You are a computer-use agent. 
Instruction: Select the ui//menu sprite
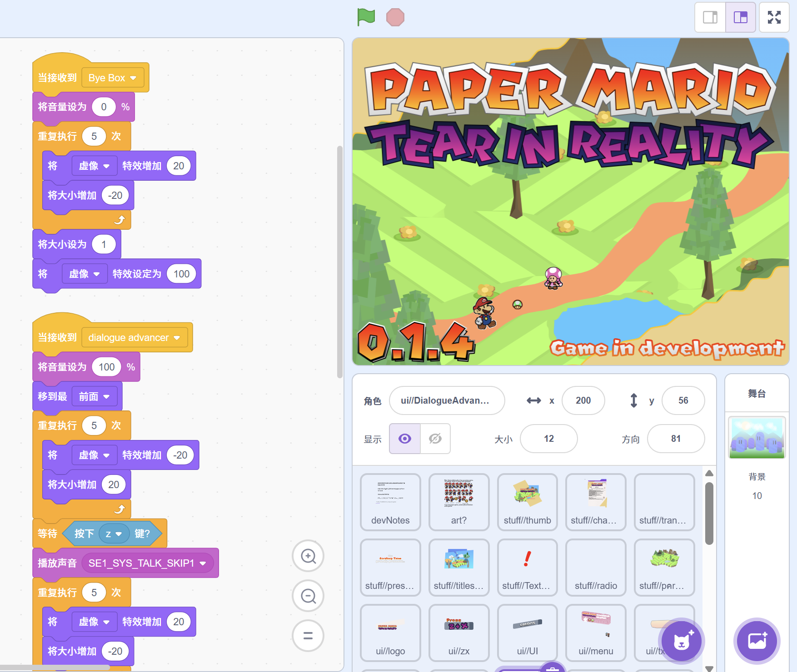596,632
